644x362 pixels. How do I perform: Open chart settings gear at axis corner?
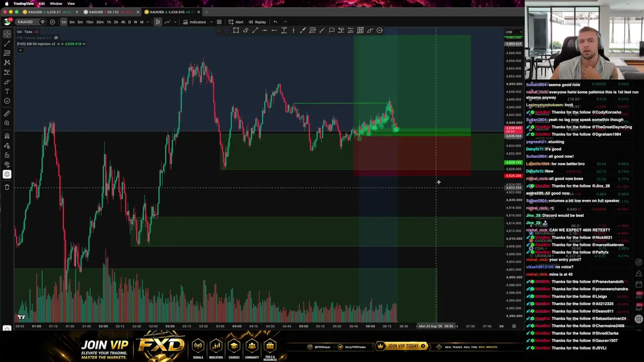514,326
